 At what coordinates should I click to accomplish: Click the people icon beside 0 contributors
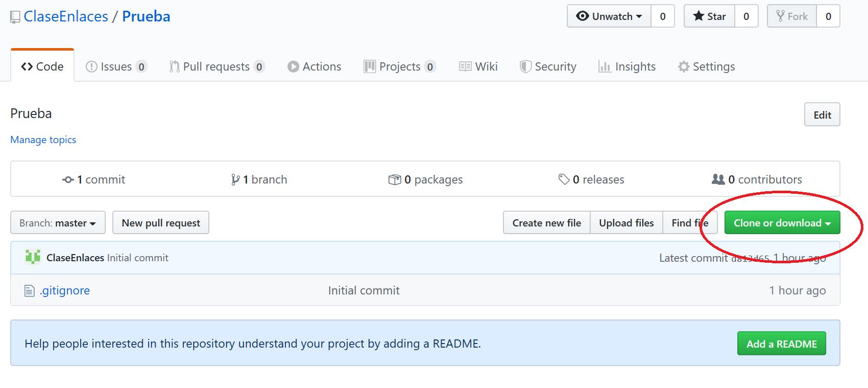(718, 179)
